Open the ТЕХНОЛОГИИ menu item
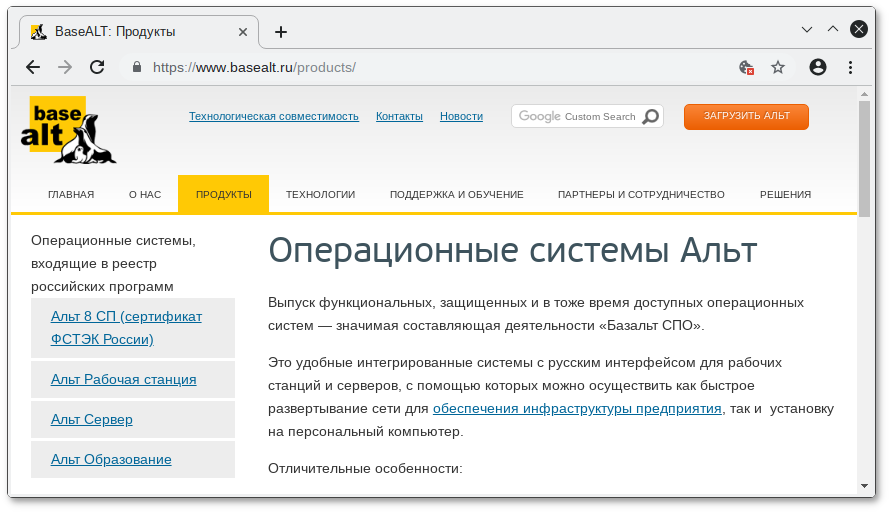Image resolution: width=889 pixels, height=512 pixels. [x=320, y=194]
